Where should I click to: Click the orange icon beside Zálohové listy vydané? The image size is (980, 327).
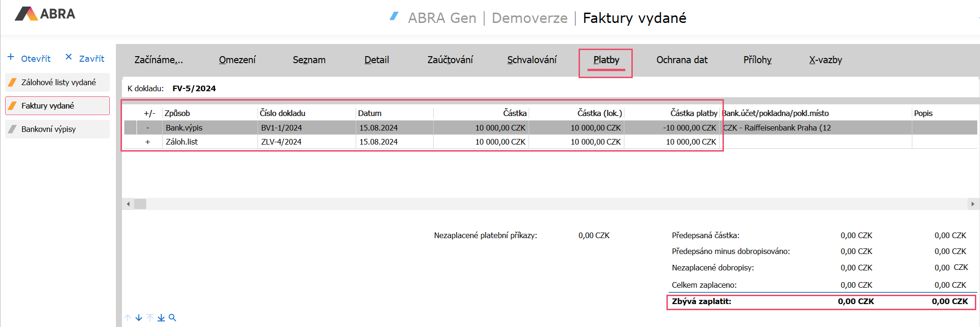click(x=13, y=82)
